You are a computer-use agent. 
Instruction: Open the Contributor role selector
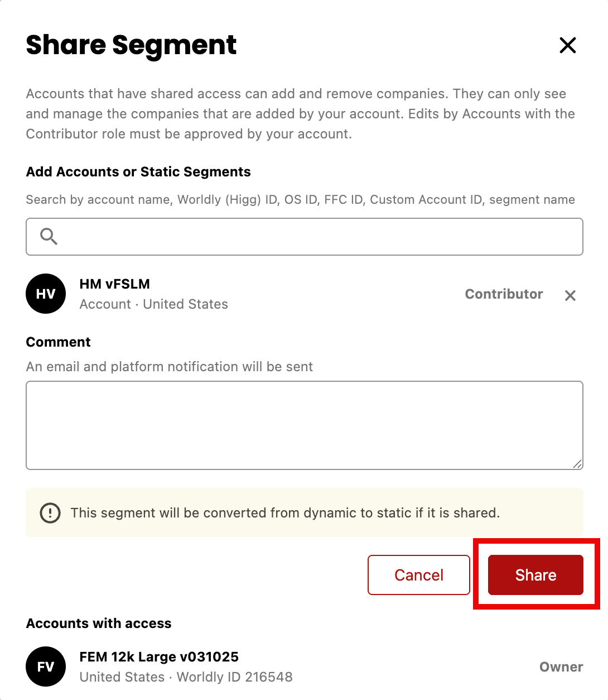click(x=504, y=294)
